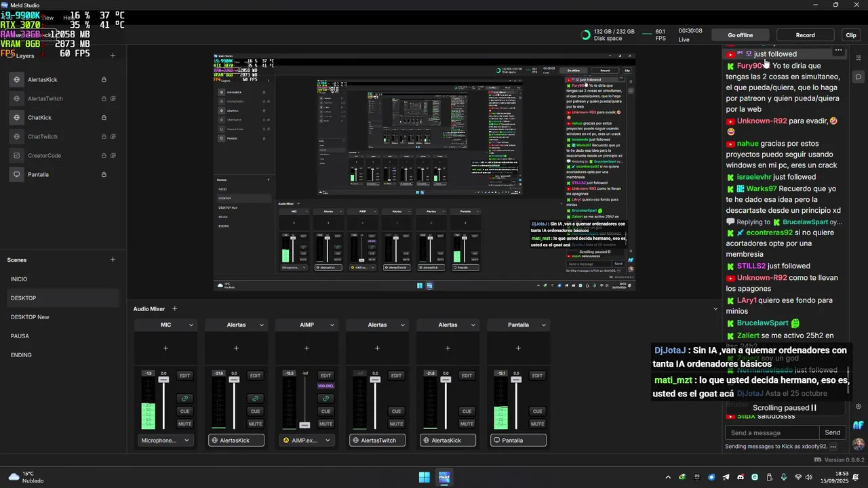Open the Windows Start menu
This screenshot has width=868, height=488.
pyautogui.click(x=425, y=477)
